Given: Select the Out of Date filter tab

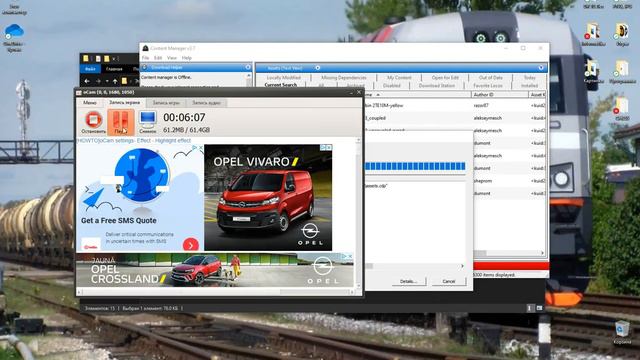Looking at the screenshot, I should (x=491, y=78).
